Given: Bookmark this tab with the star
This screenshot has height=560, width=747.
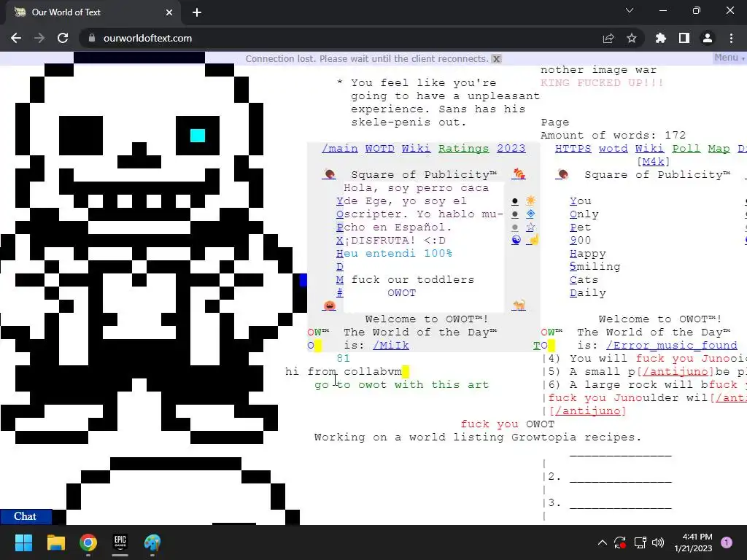Looking at the screenshot, I should pyautogui.click(x=632, y=38).
